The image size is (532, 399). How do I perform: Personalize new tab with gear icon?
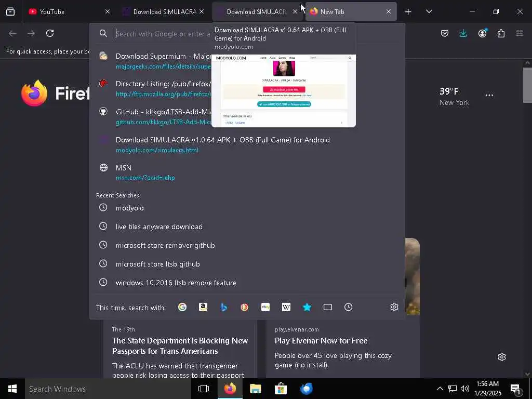coord(502,357)
